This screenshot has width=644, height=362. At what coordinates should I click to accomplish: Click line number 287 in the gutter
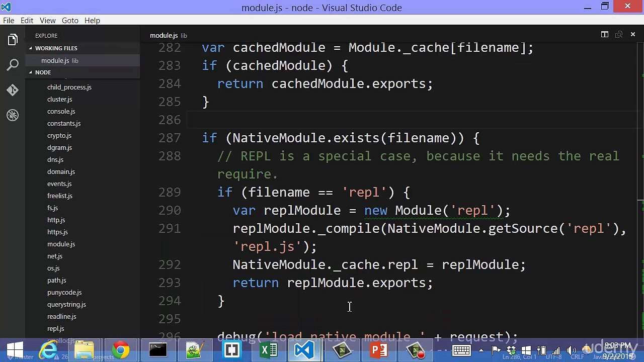pos(170,138)
